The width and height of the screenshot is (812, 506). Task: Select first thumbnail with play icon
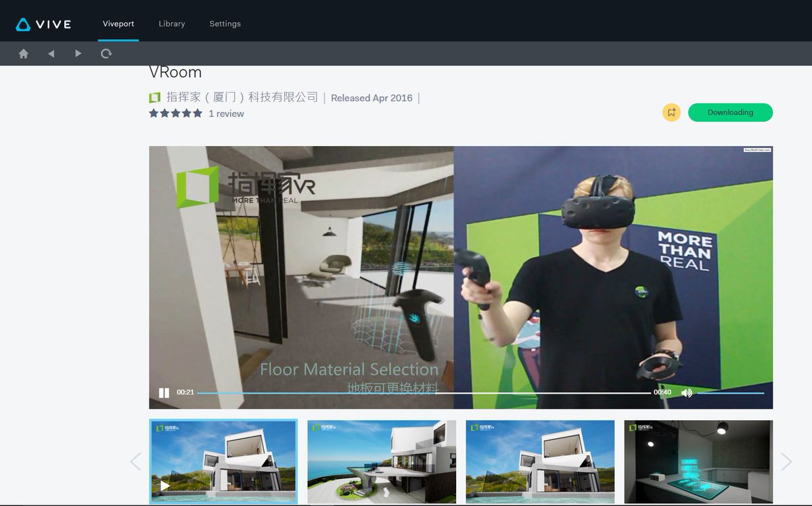(x=223, y=462)
